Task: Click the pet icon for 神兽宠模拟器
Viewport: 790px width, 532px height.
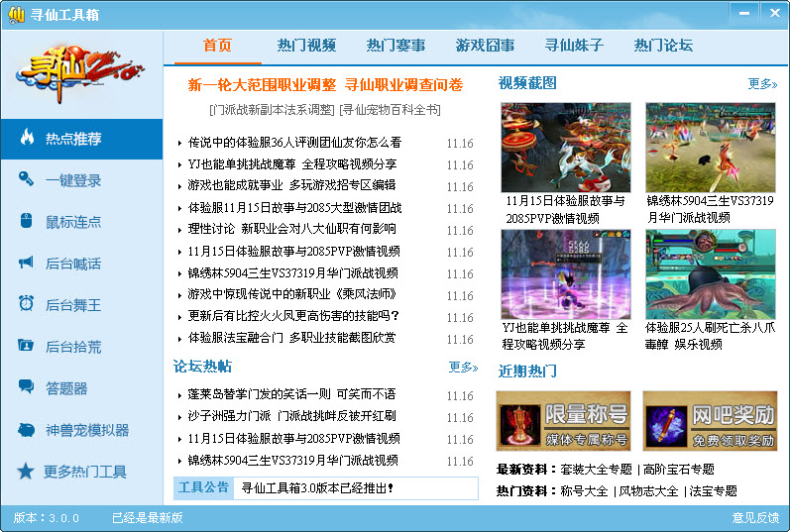Action: point(26,429)
